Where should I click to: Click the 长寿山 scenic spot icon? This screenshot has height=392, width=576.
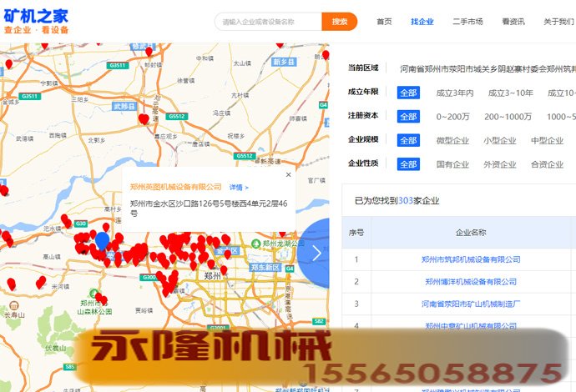click(x=14, y=305)
